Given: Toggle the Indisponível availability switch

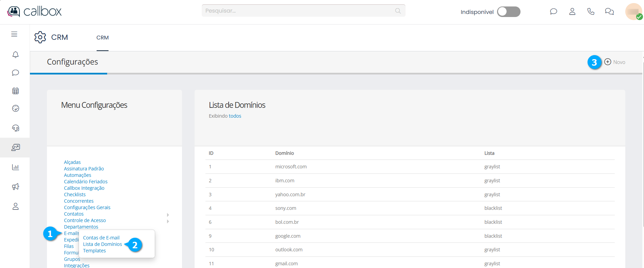Looking at the screenshot, I should click(x=509, y=12).
